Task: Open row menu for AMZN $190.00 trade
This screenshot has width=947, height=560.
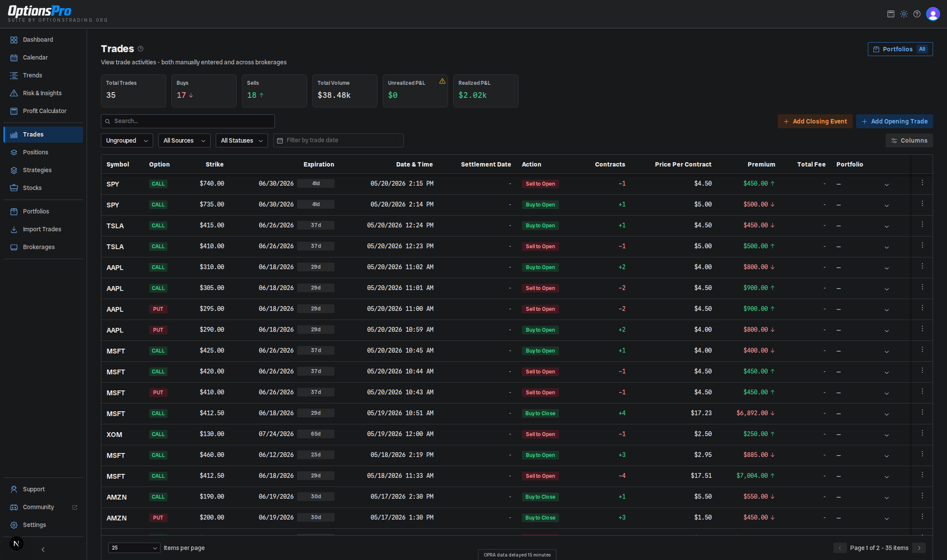Action: coord(922,496)
